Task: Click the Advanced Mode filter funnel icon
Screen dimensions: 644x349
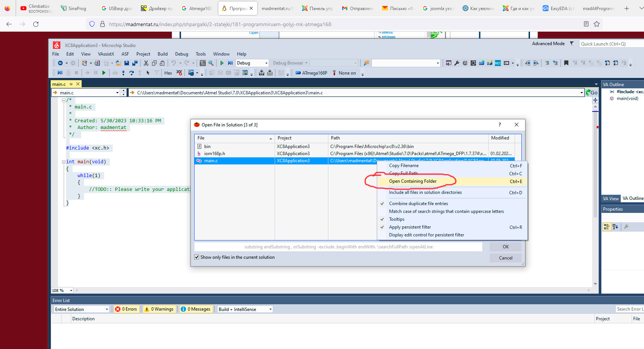Action: point(572,44)
